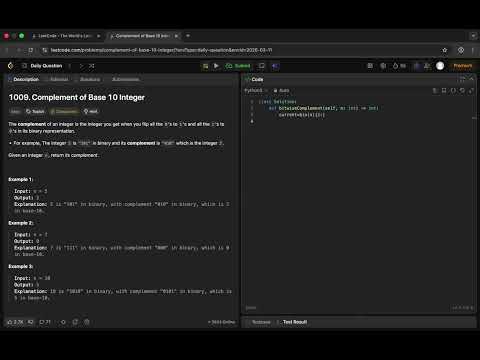This screenshot has width=480, height=360.
Task: Like the problem thumbs-up 2.7K
Action: (x=15, y=322)
